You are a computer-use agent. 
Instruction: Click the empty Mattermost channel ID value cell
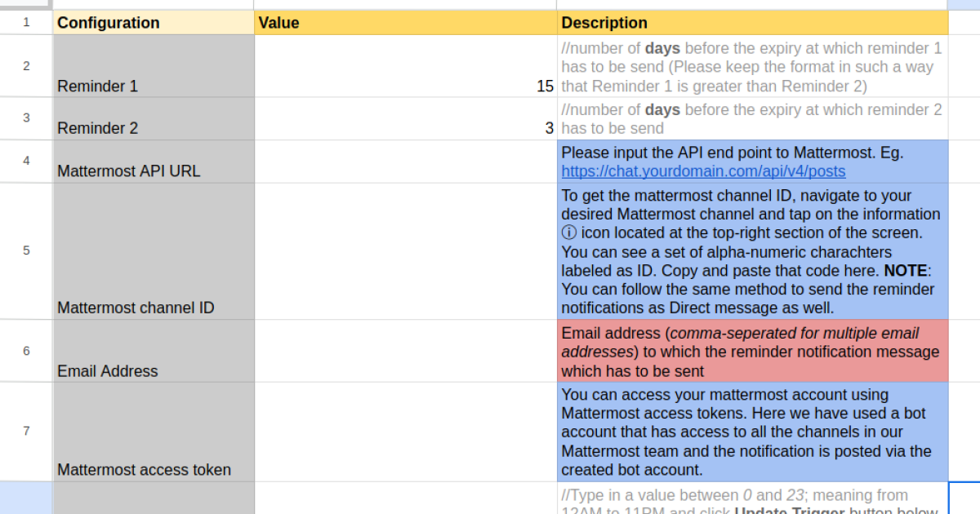click(405, 251)
